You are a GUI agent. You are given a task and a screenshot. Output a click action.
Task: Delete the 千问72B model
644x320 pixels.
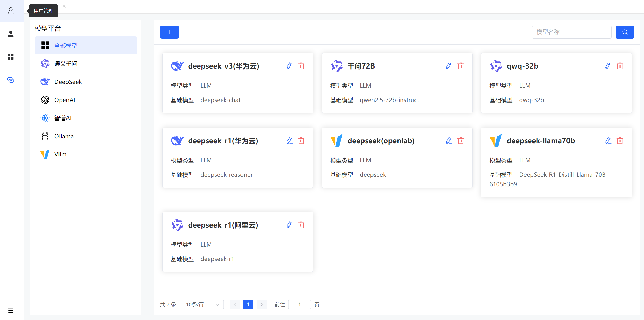coord(461,66)
